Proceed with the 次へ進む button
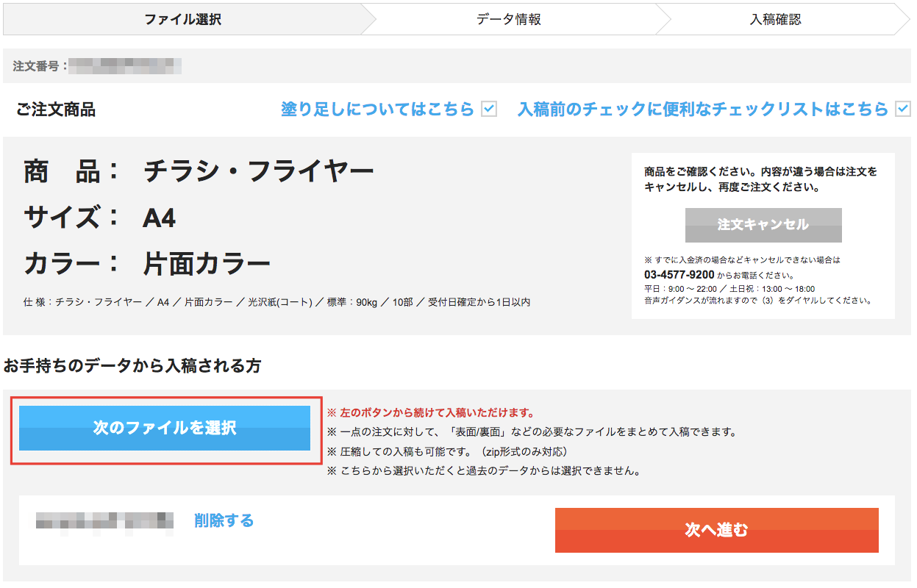 coord(716,530)
